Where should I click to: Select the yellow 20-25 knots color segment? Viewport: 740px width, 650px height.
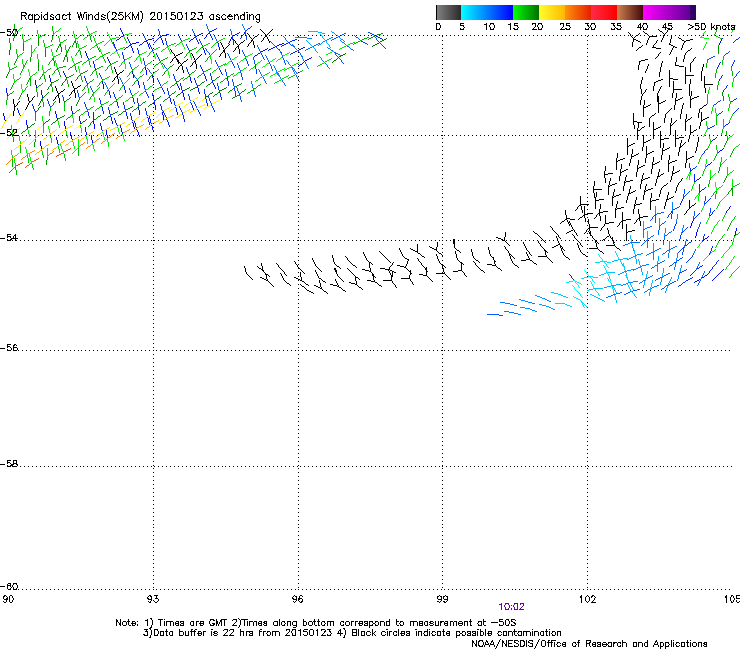(x=552, y=12)
